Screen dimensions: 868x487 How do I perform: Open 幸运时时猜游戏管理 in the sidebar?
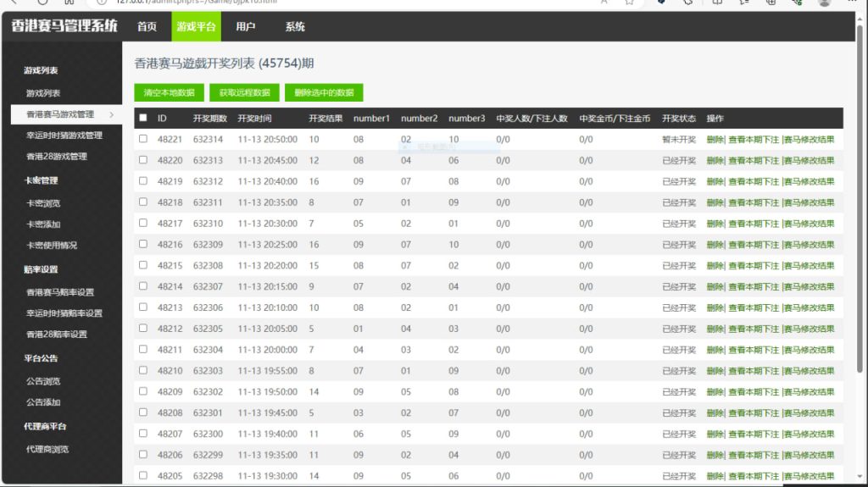pos(64,136)
